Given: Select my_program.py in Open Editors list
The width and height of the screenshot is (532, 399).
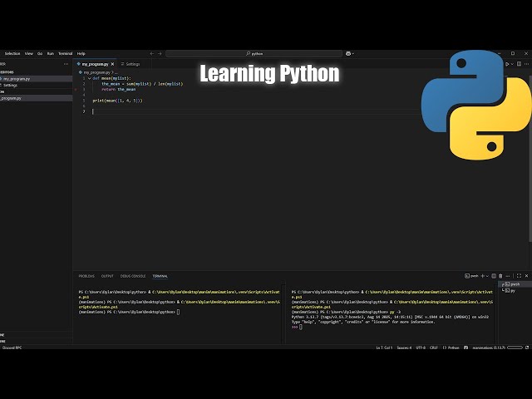Looking at the screenshot, I should tap(36, 79).
